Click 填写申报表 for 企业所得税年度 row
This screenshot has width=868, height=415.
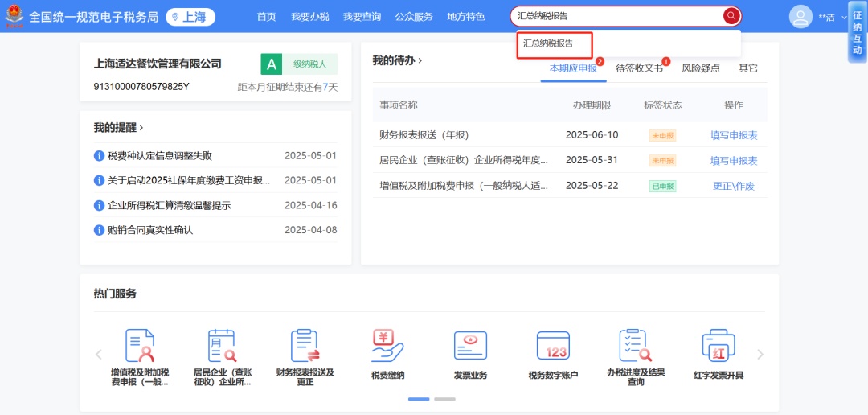[x=734, y=161]
